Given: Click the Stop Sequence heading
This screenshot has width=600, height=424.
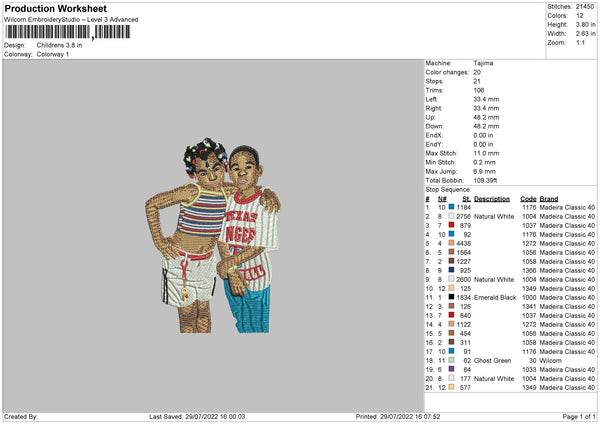Looking at the screenshot, I should click(x=448, y=190).
